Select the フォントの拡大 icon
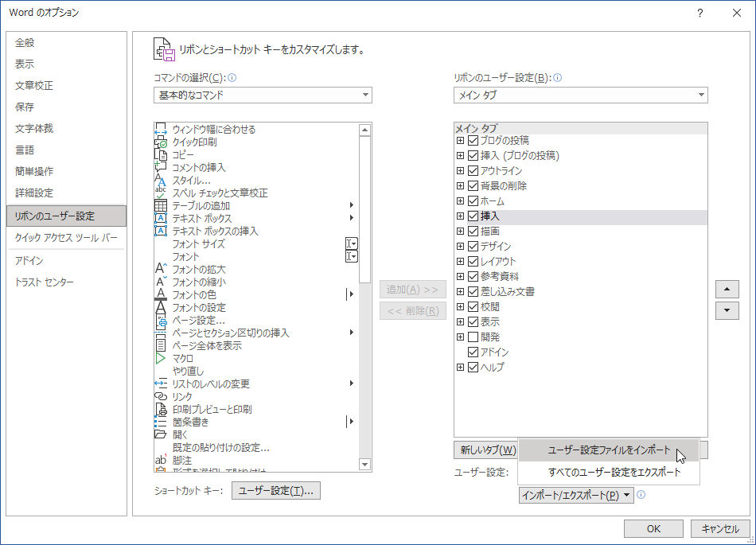This screenshot has width=756, height=545. [161, 269]
